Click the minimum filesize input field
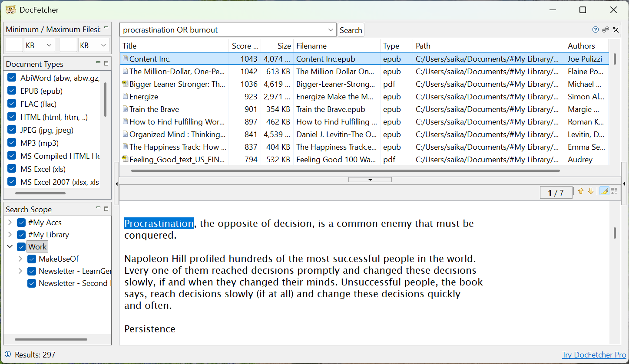629x364 pixels. [14, 45]
